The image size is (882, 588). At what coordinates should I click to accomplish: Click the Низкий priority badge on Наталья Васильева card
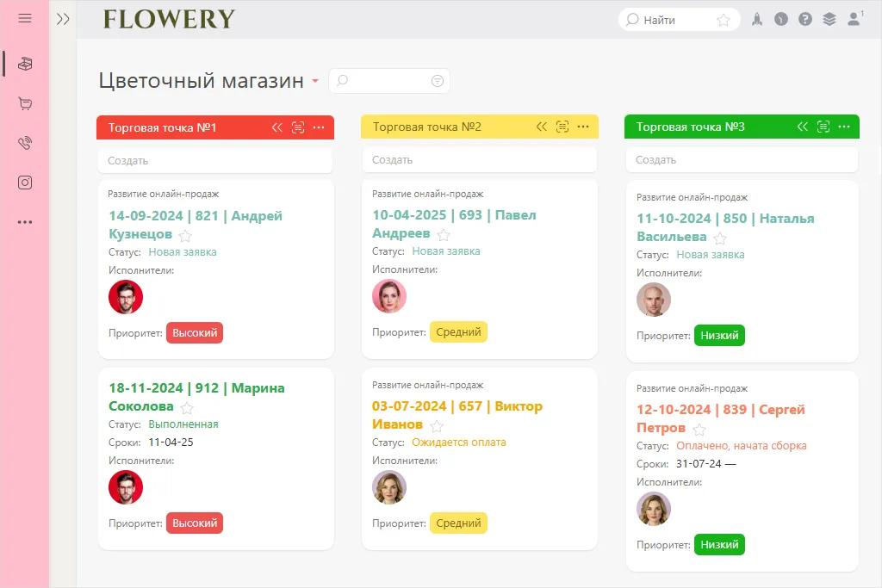[x=719, y=336]
